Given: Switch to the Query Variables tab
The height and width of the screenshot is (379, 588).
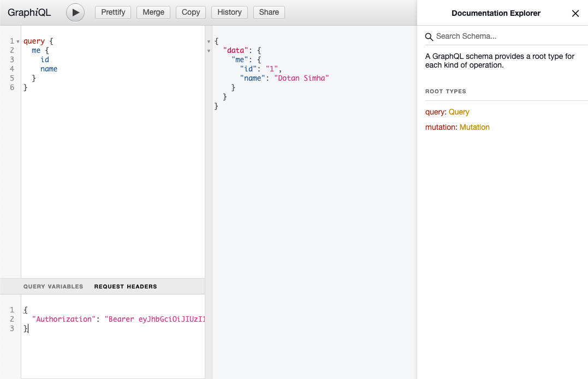Looking at the screenshot, I should pyautogui.click(x=54, y=286).
